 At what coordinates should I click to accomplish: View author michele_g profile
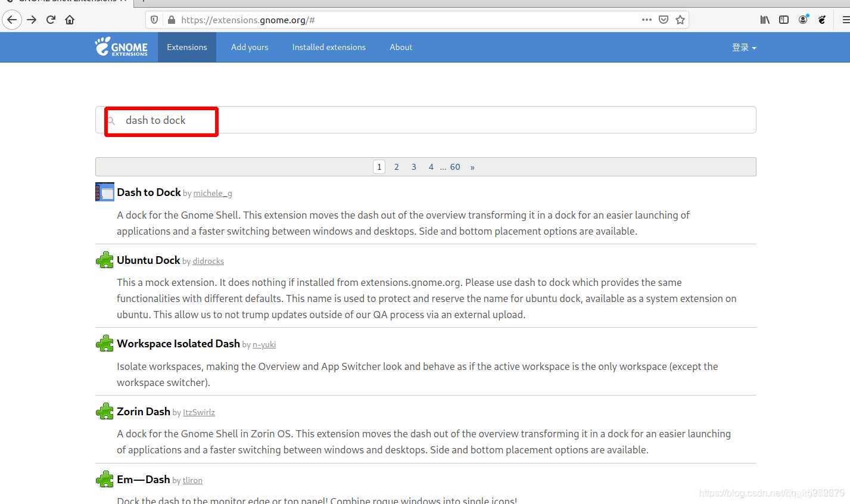tap(213, 193)
